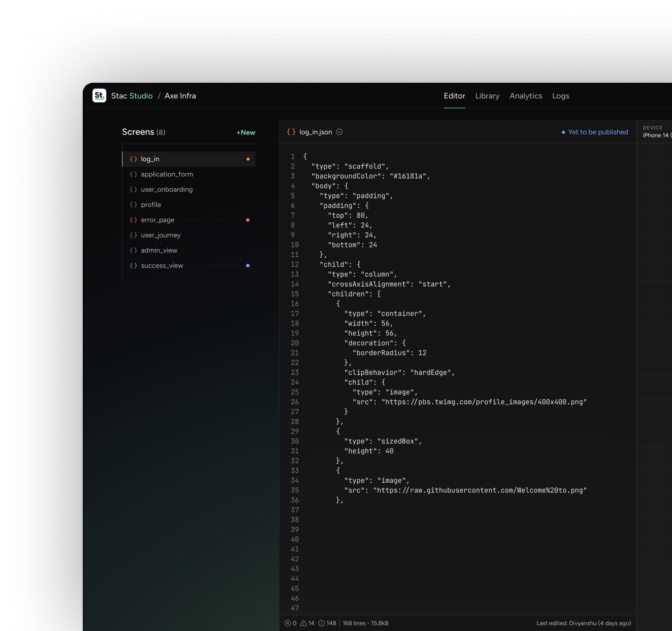The height and width of the screenshot is (631, 672).
Task: Click the +New screen button
Action: click(245, 132)
